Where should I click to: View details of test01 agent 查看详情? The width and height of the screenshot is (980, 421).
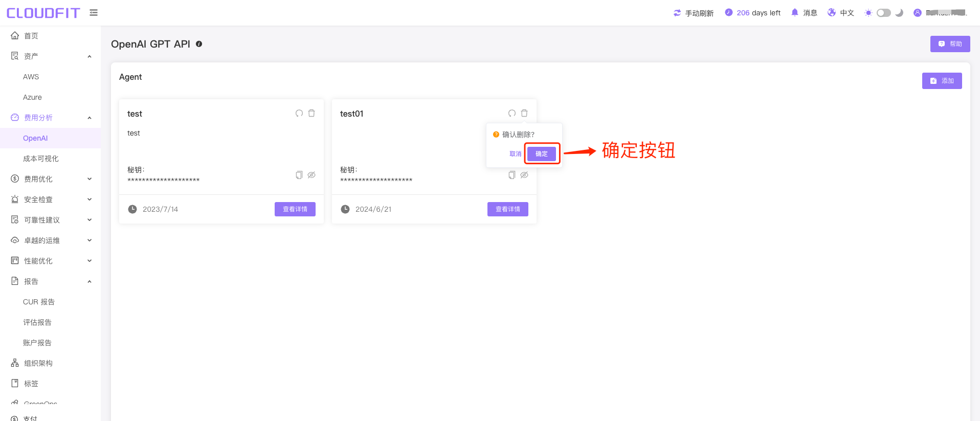pyautogui.click(x=508, y=209)
